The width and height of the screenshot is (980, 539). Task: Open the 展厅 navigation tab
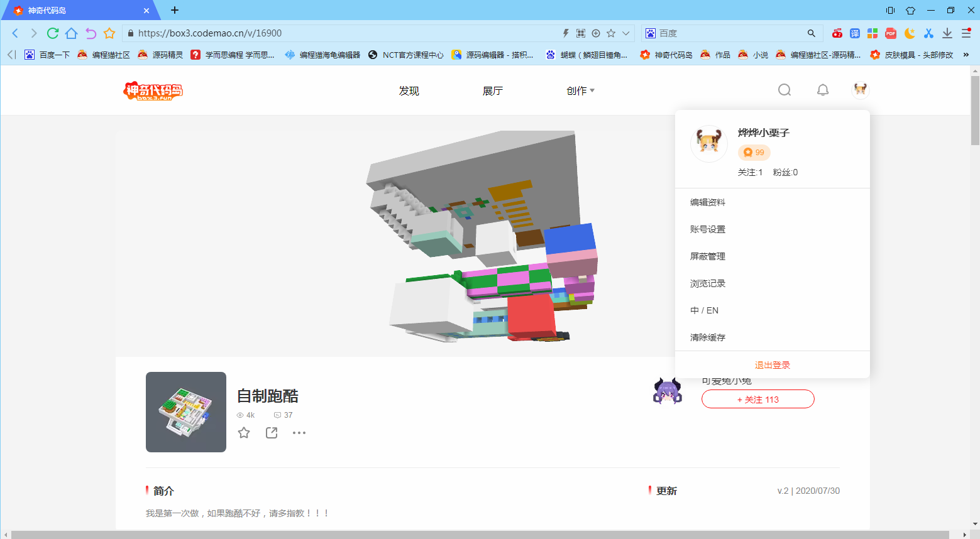point(493,91)
